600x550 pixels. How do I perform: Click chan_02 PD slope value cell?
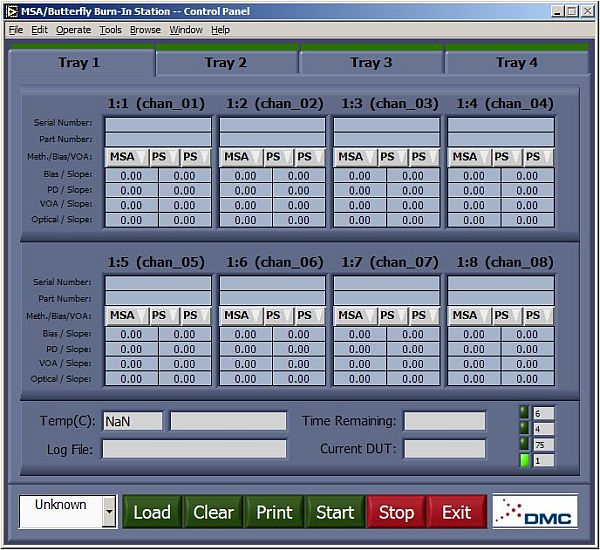click(298, 191)
